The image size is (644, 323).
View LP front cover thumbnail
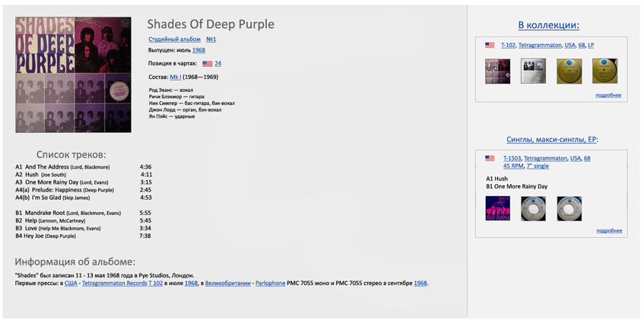coord(498,71)
